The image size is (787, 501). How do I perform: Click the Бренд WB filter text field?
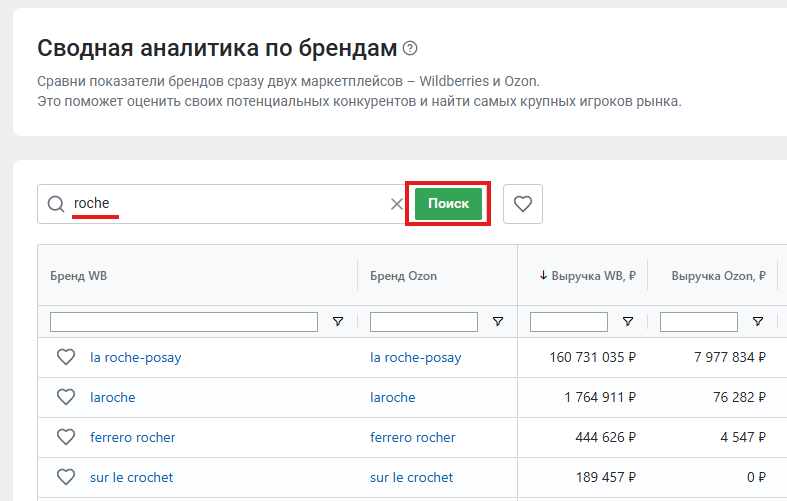[x=184, y=322]
